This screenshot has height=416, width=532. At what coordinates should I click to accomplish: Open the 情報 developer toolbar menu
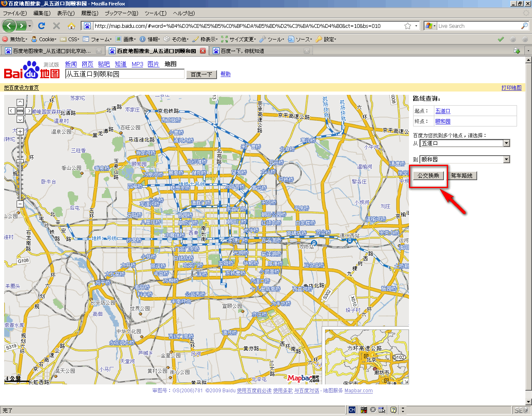tap(150, 39)
